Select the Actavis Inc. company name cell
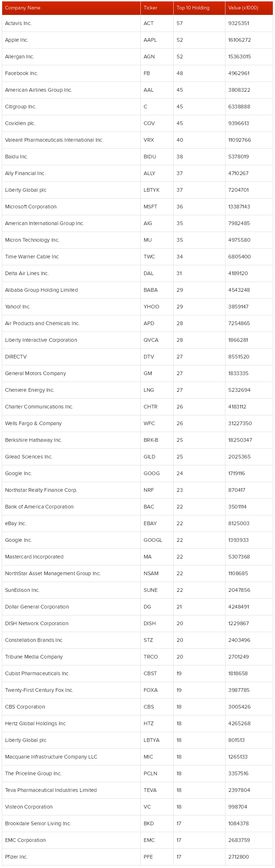 [71, 23]
